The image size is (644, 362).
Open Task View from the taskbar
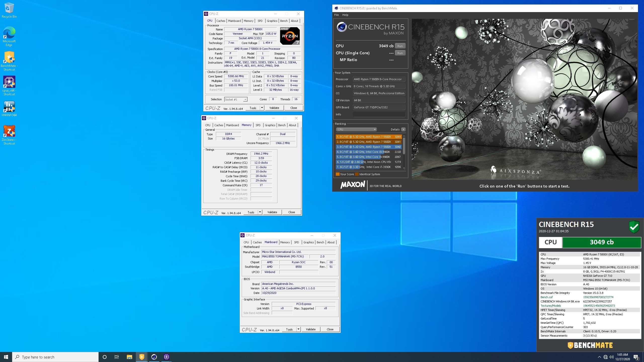pos(117,357)
